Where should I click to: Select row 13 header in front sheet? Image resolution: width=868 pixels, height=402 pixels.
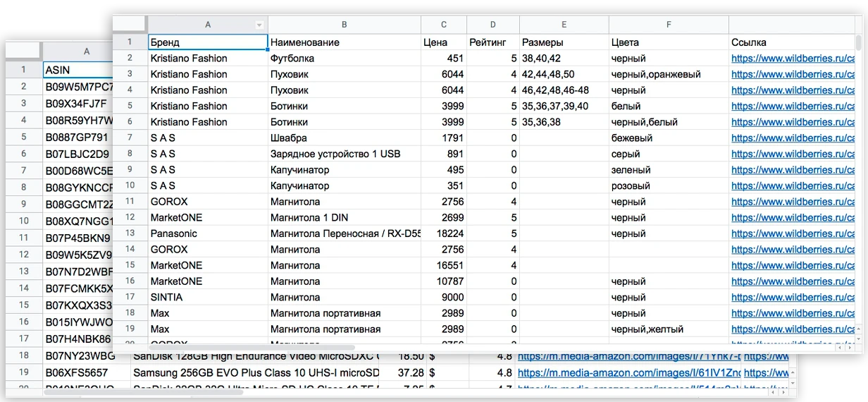pyautogui.click(x=130, y=233)
